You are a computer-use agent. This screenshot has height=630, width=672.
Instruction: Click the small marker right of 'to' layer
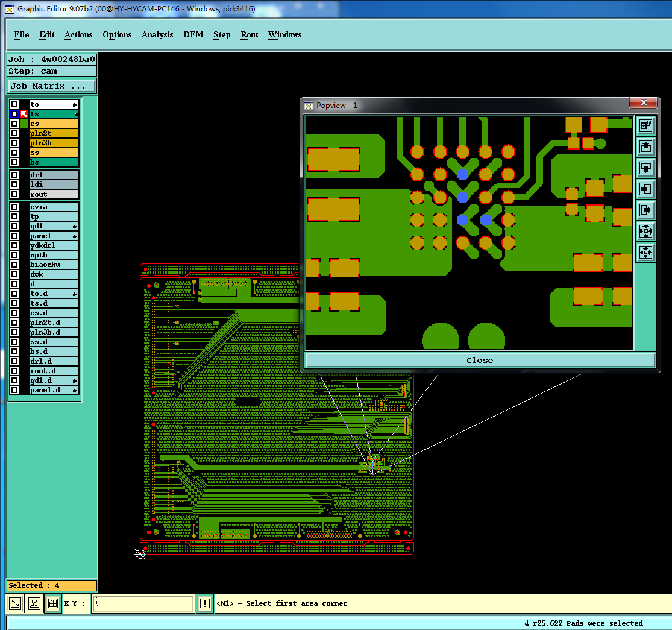click(75, 104)
